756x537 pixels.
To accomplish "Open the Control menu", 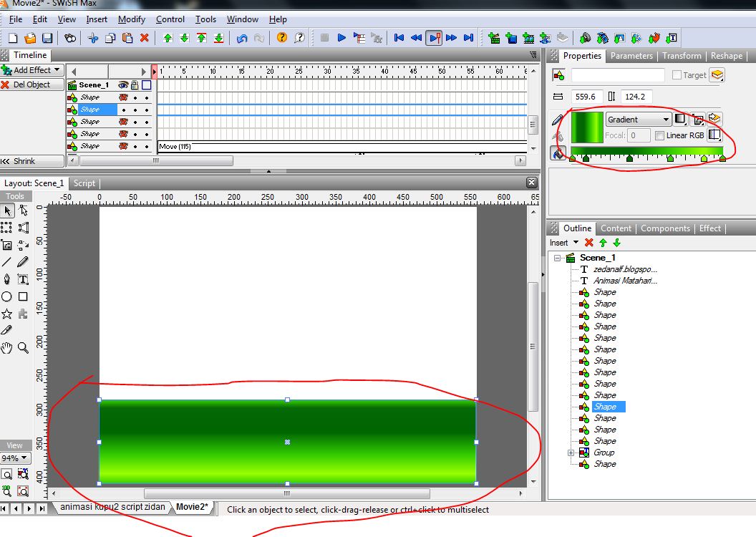I will (x=170, y=19).
